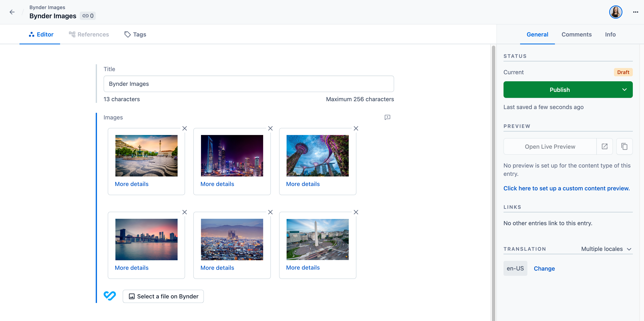The width and height of the screenshot is (644, 321).
Task: Click the Brooklyn Bridge sunset thumbnail
Action: click(146, 240)
